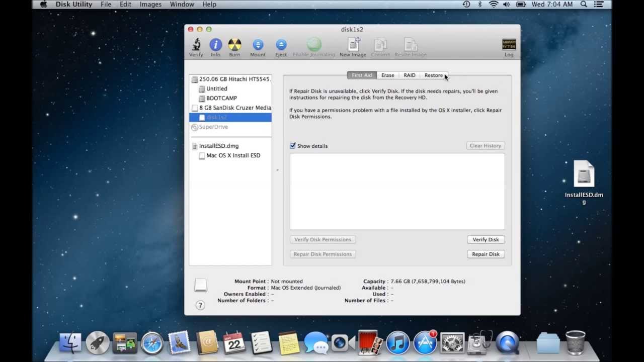Image resolution: width=644 pixels, height=362 pixels.
Task: Open Reminders checklist icon in Dock
Action: pos(261,343)
